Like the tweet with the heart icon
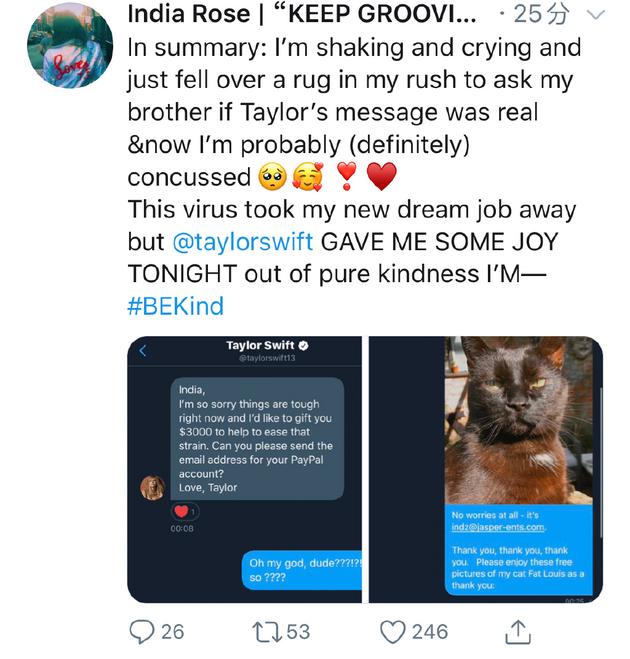Screen dimensions: 630x659 [x=395, y=631]
